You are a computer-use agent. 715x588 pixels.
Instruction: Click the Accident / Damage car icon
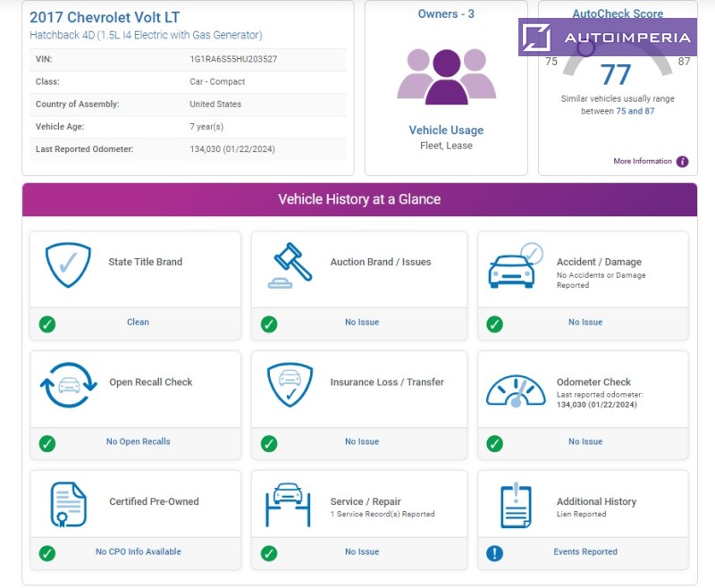[516, 265]
